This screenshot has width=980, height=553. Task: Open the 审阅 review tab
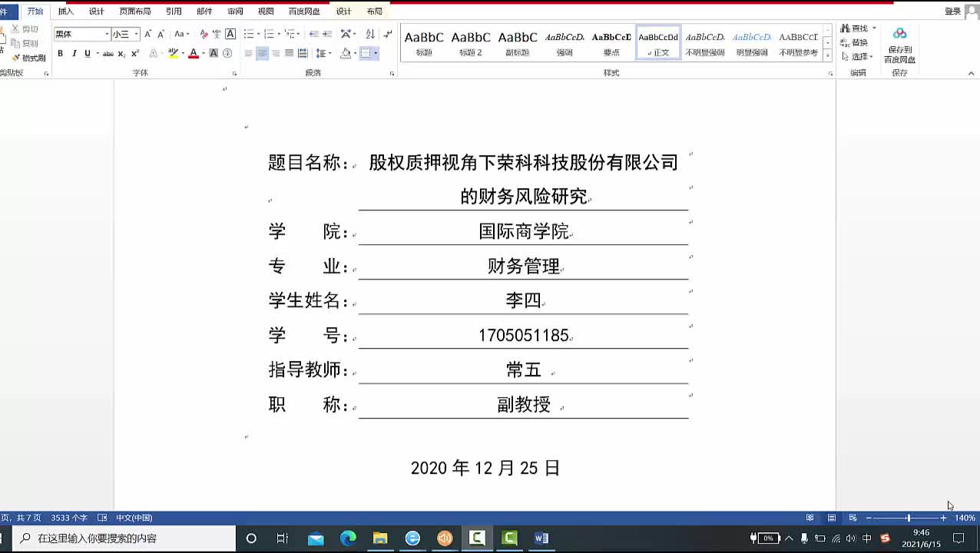pos(233,11)
